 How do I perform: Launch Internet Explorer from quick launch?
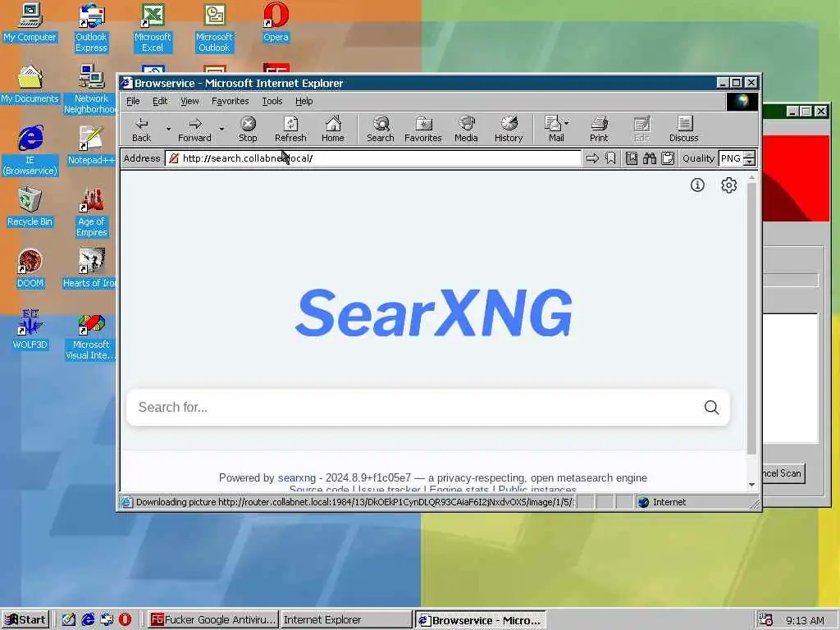coord(88,620)
